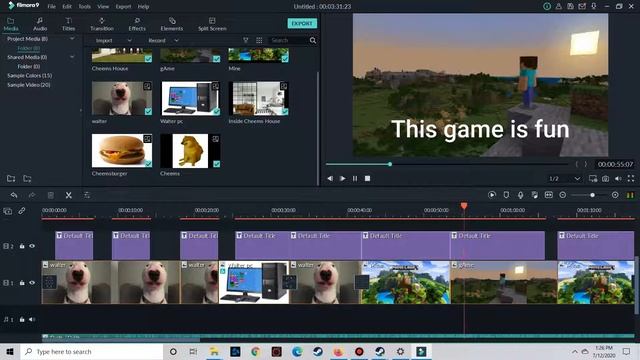Select Sample Video (20) in tree
640x360 pixels.
click(29, 85)
